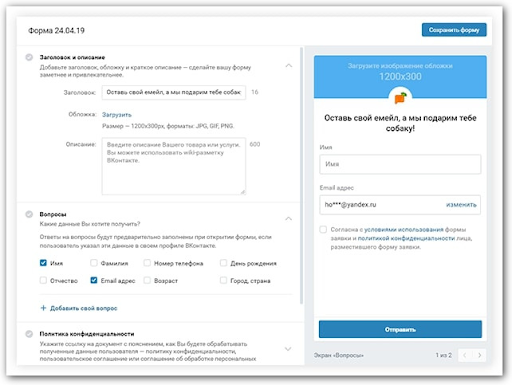
Task: Collapse the Заголовок и описание section
Action: 289,66
